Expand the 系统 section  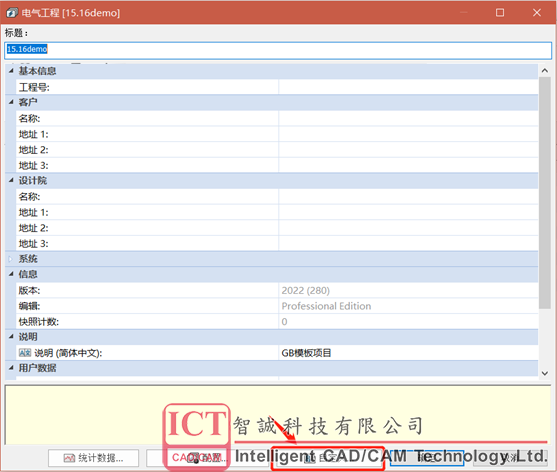(x=10, y=259)
